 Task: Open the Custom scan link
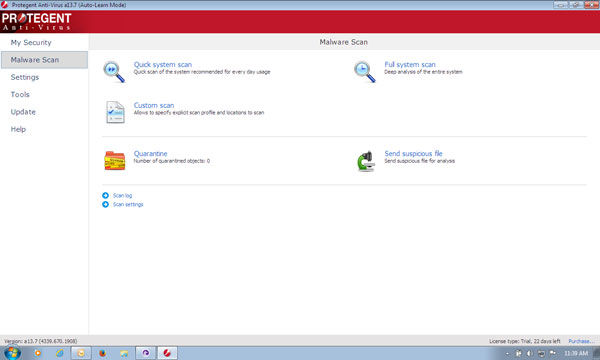pyautogui.click(x=154, y=105)
